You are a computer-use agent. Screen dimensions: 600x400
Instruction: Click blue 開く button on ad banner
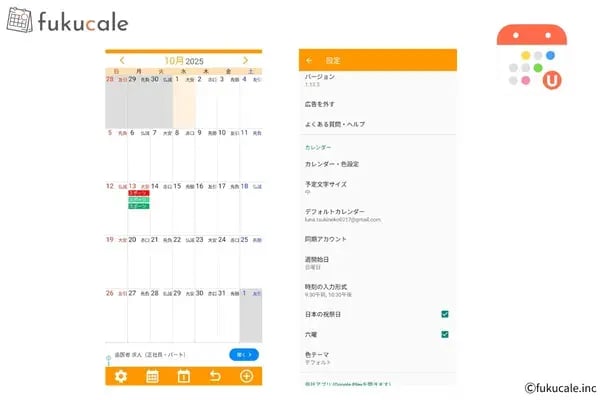[x=243, y=354]
